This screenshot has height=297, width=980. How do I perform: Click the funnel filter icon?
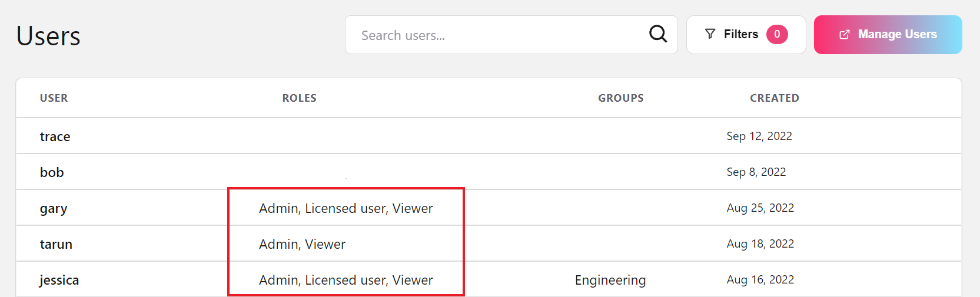tap(710, 34)
